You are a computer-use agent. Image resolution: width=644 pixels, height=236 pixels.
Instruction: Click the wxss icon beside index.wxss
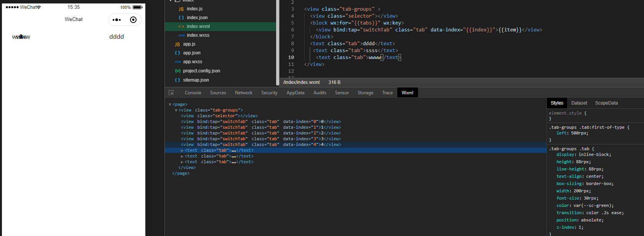(181, 35)
